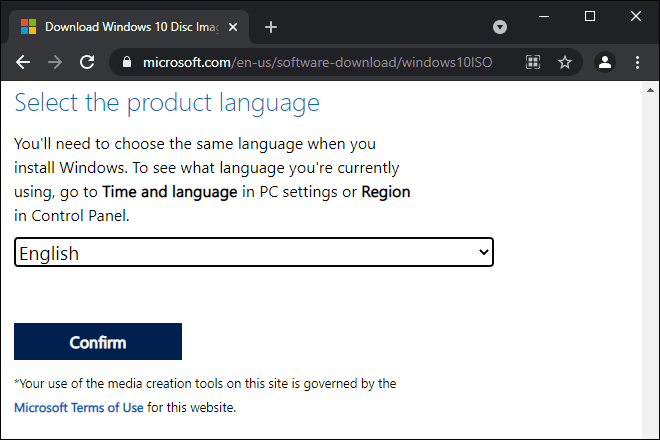Open the Microsoft Terms of Use link
This screenshot has height=440, width=660.
(x=79, y=408)
